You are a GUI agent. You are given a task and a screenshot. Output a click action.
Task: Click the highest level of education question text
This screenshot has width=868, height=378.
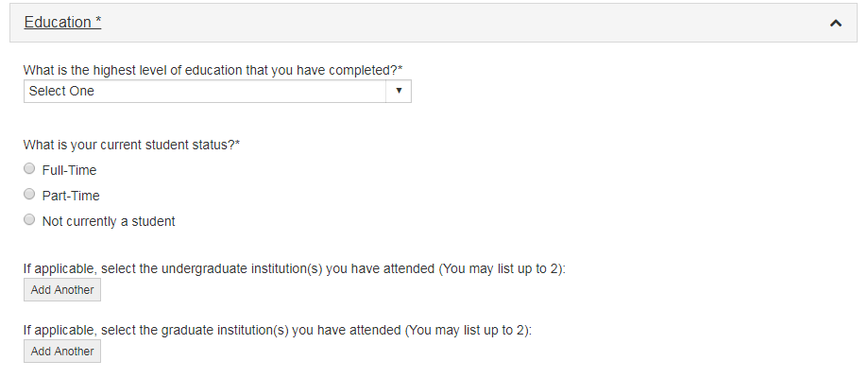pyautogui.click(x=208, y=70)
